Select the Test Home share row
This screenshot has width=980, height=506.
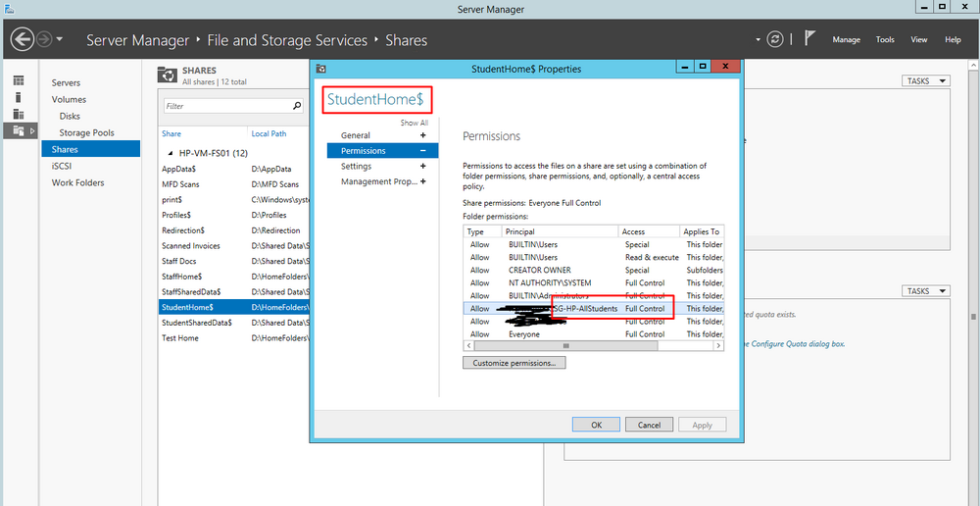(x=234, y=338)
